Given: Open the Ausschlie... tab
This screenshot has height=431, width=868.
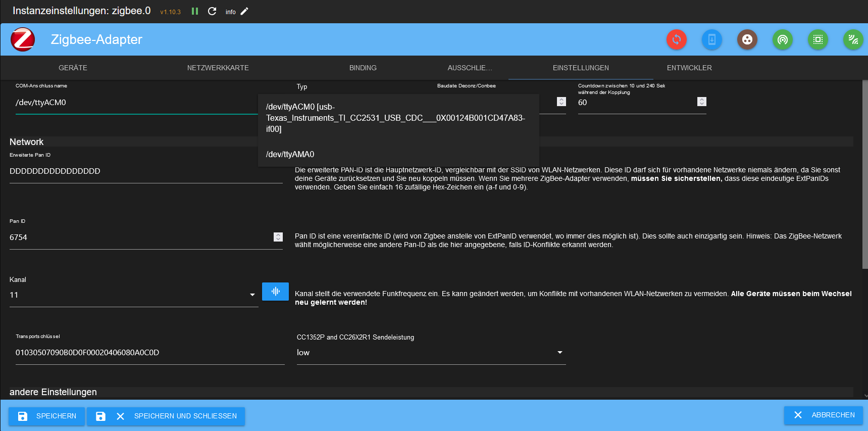Looking at the screenshot, I should [x=470, y=68].
